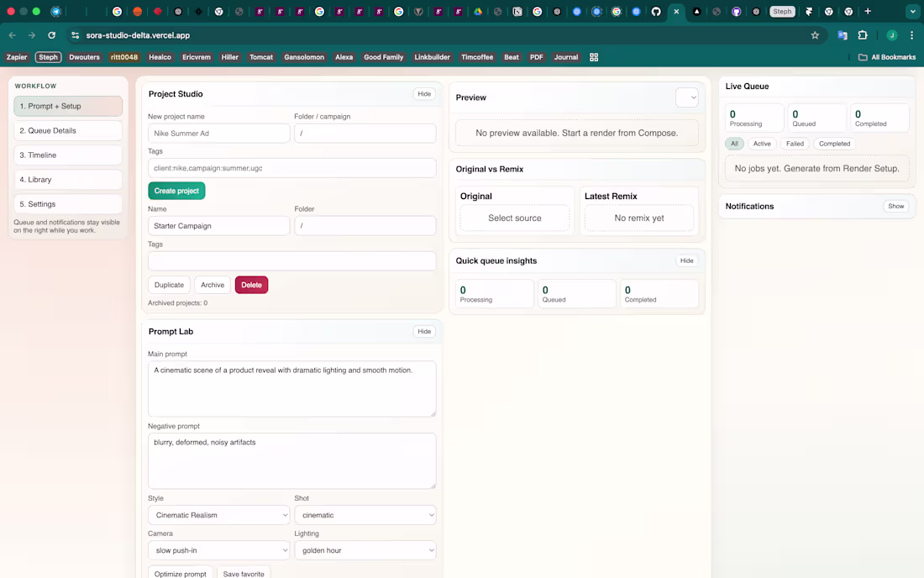
Task: Switch to the Telegram tab
Action: click(56, 11)
